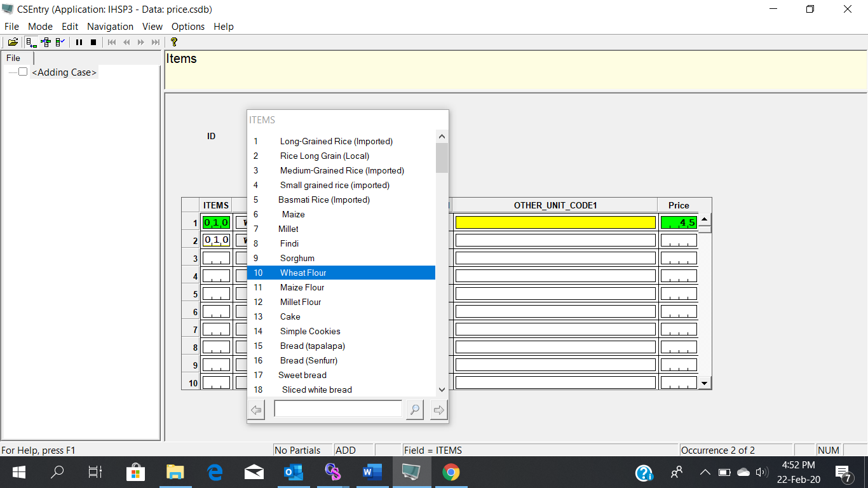Screen dimensions: 868x488
Task: Open the Navigation menu
Action: (110, 26)
